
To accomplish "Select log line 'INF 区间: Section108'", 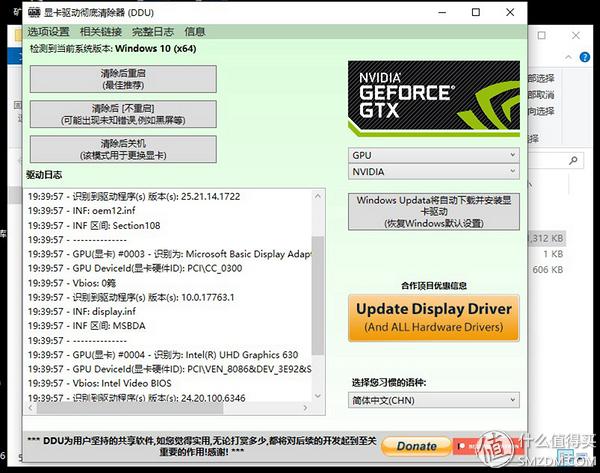I will [x=94, y=225].
